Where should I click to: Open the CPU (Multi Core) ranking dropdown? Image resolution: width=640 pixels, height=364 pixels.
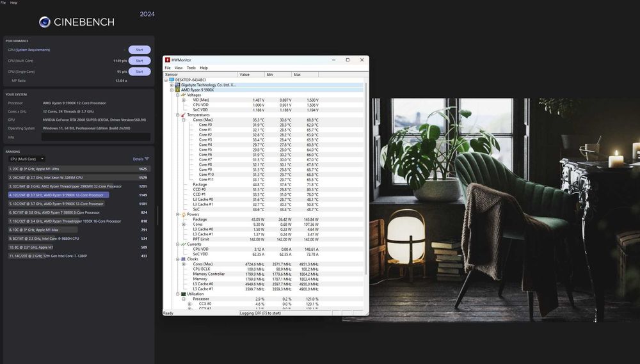27,159
